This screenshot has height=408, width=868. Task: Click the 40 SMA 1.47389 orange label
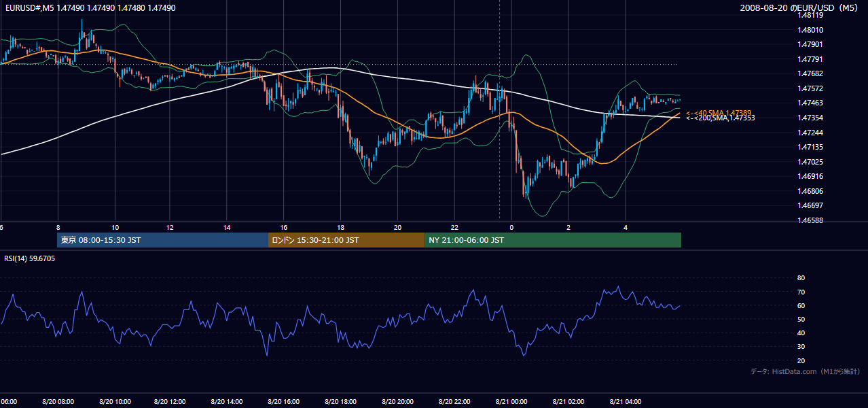(x=719, y=113)
